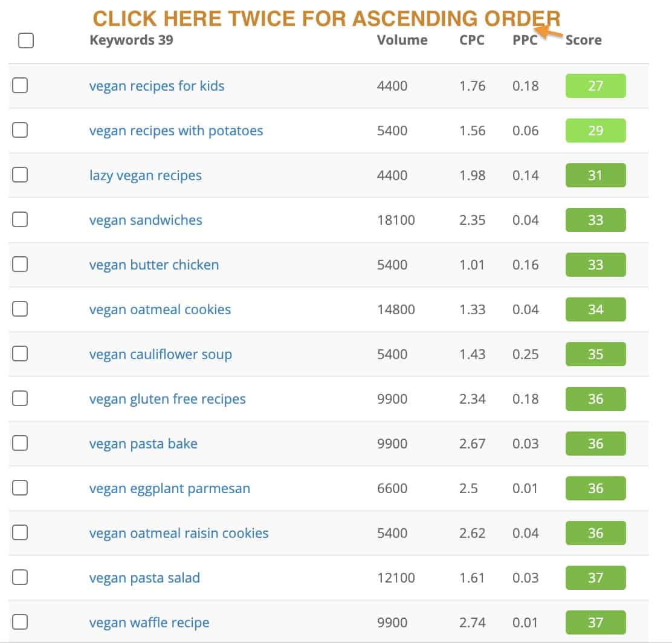Select the checkbox beside vegan sandwiches

[20, 219]
